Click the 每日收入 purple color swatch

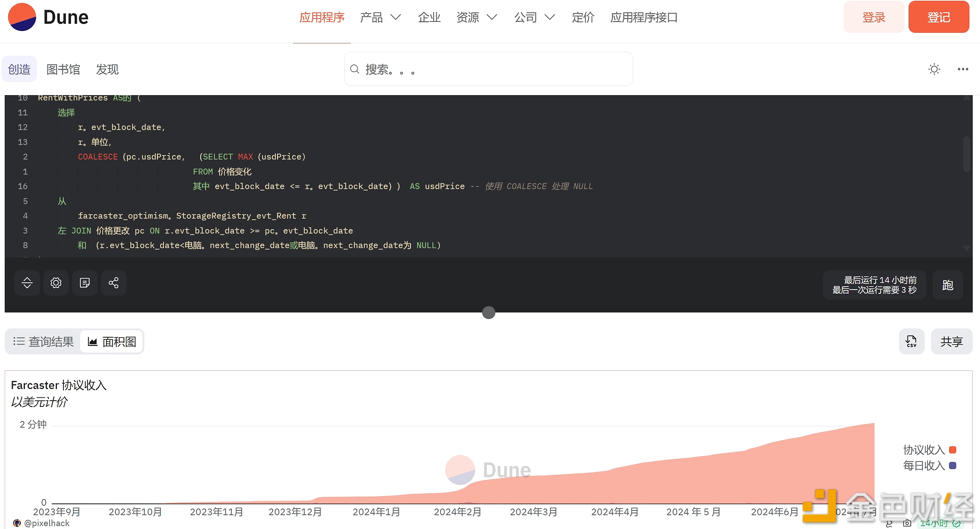(952, 465)
